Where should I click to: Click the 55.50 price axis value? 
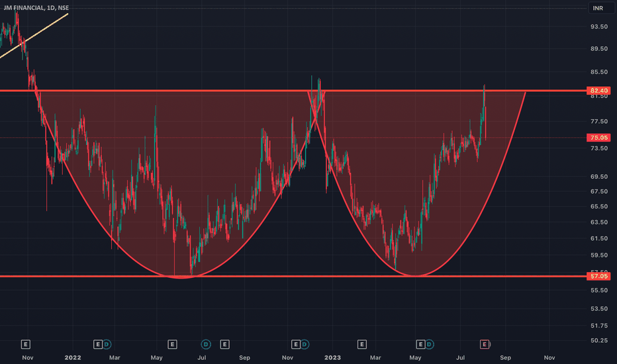(599, 290)
